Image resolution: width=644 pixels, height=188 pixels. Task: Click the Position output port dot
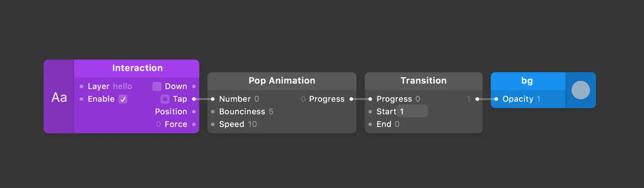tap(194, 111)
